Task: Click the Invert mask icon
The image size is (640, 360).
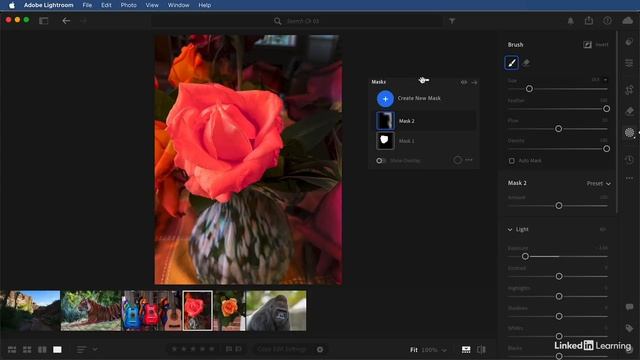Action: click(x=587, y=44)
